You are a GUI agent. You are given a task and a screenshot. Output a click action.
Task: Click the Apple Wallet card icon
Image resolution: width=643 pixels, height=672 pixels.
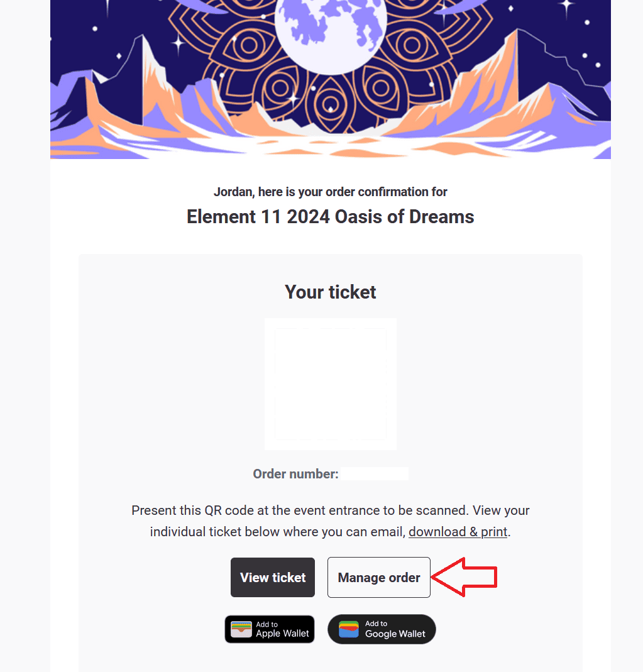coord(241,629)
